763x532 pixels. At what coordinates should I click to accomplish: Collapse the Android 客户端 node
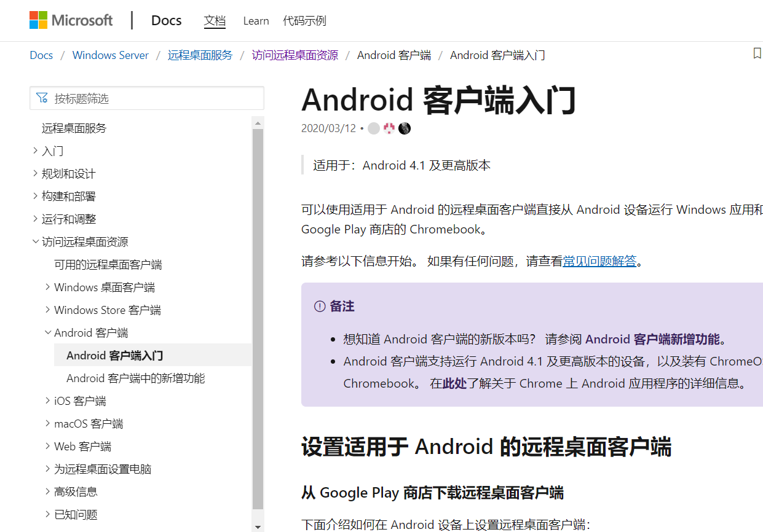(48, 332)
